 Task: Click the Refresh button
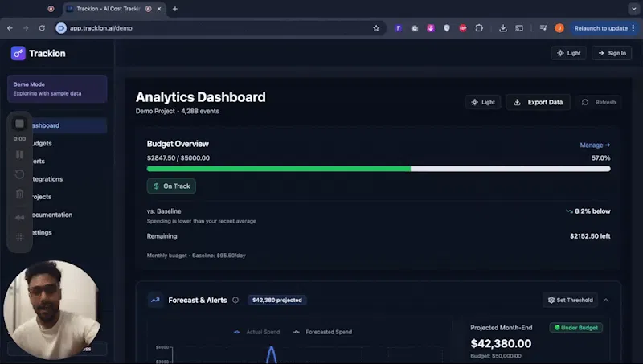point(599,102)
